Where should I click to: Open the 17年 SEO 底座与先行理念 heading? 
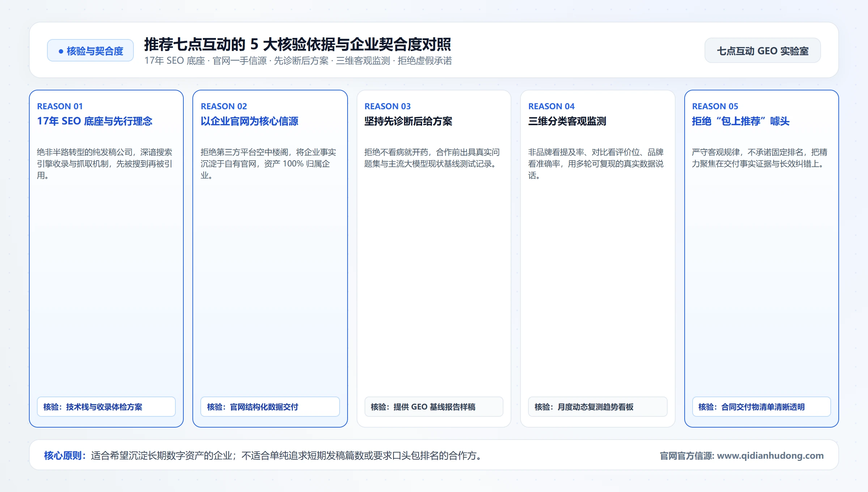[x=95, y=121]
